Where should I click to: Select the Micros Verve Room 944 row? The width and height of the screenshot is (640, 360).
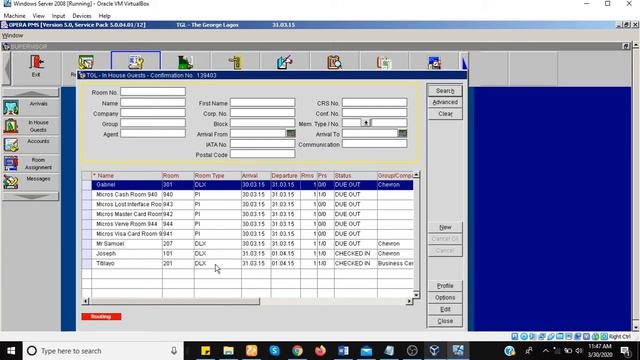[x=247, y=224]
